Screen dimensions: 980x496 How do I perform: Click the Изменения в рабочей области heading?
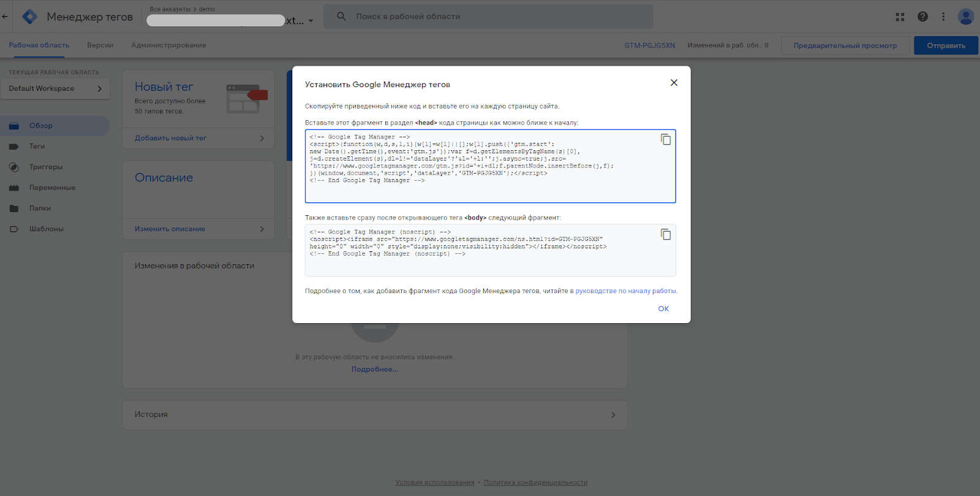[194, 266]
